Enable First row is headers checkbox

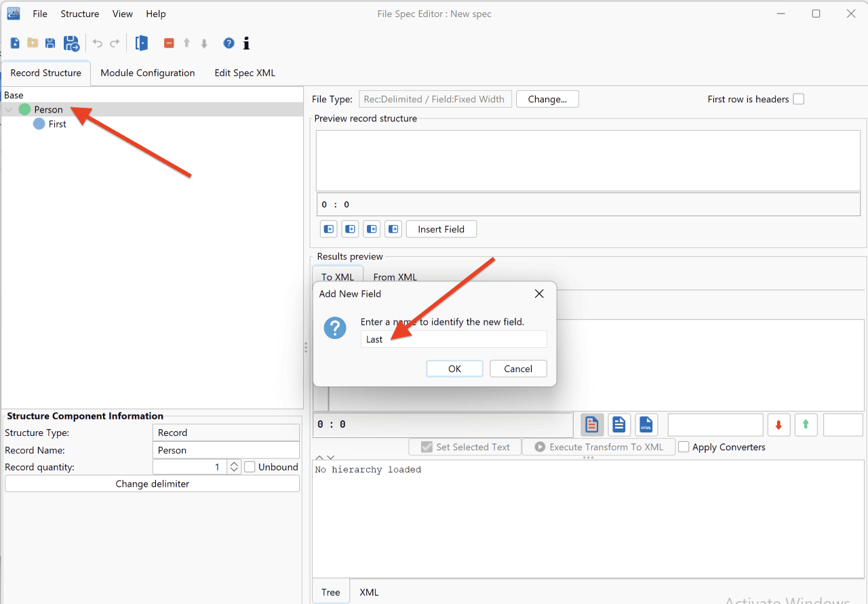pyautogui.click(x=799, y=99)
